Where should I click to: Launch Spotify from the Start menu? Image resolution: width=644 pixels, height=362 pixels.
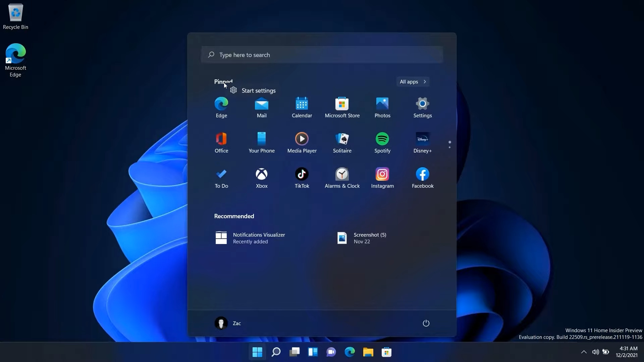point(382,143)
